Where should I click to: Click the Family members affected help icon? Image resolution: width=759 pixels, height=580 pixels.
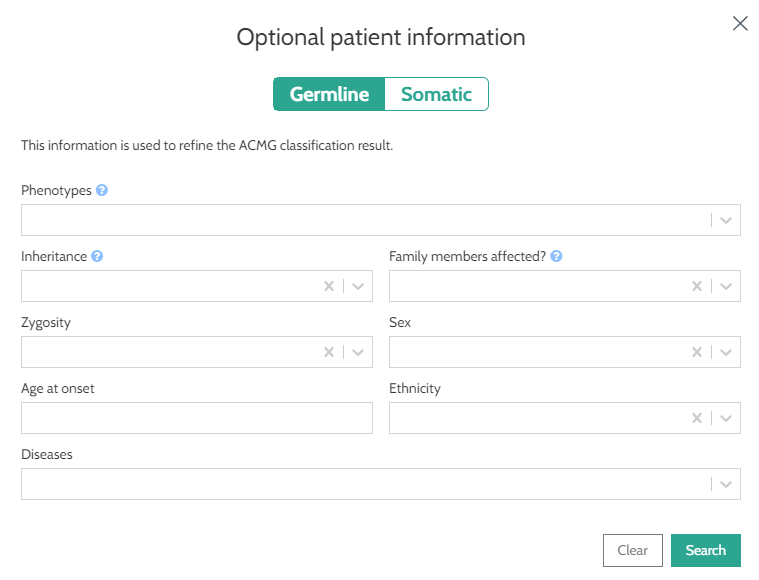point(556,256)
